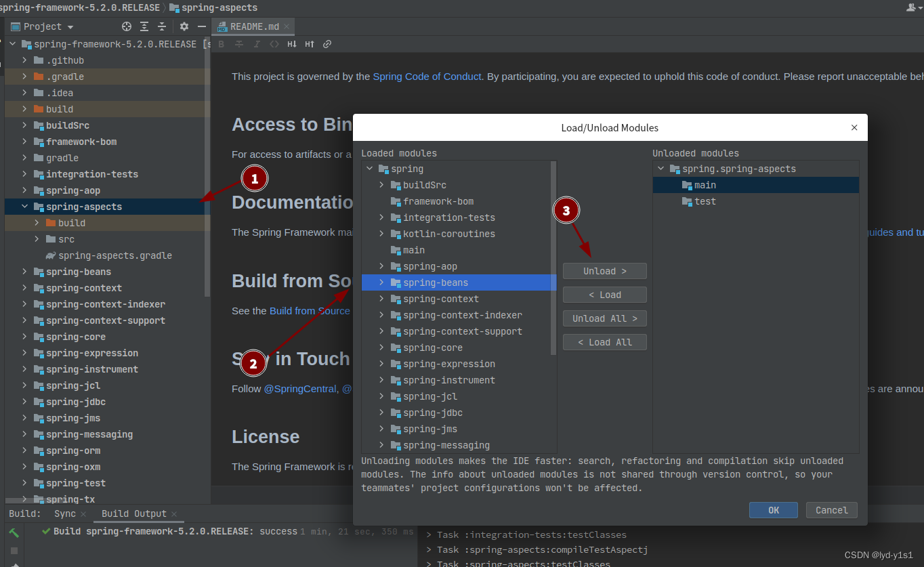
Task: Open Project panel settings gear
Action: pos(184,26)
